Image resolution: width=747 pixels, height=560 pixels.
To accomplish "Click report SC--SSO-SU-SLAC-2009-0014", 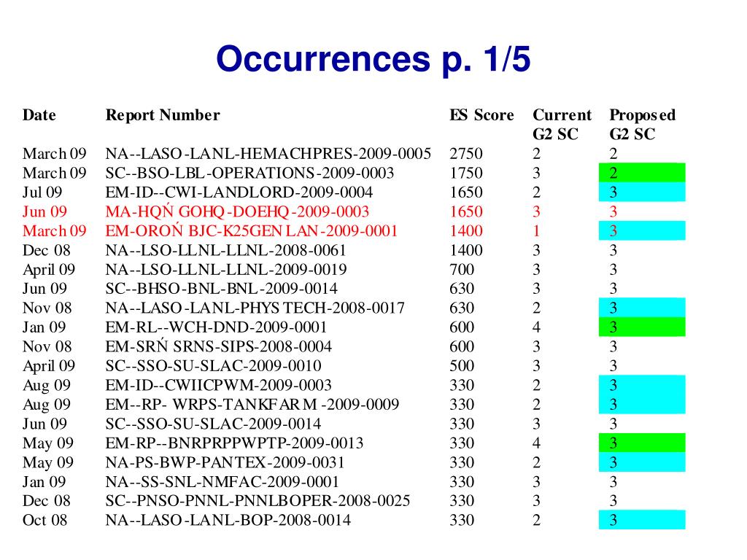I will tap(214, 424).
